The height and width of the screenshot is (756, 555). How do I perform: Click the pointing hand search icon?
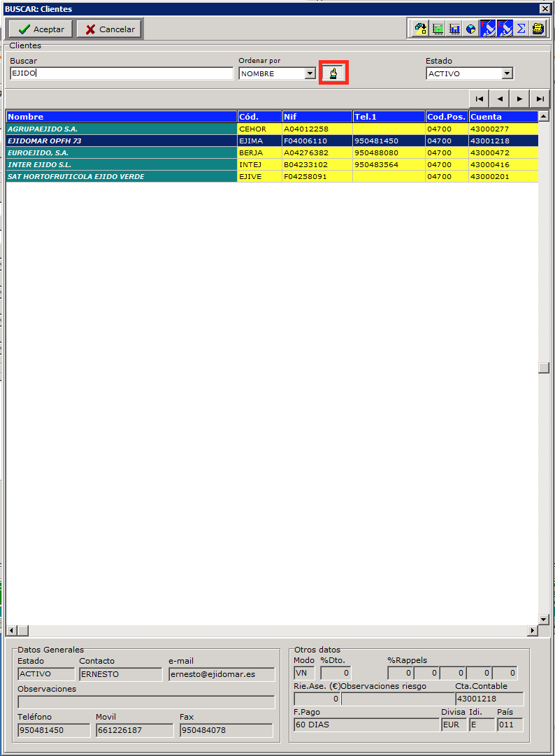pyautogui.click(x=333, y=73)
